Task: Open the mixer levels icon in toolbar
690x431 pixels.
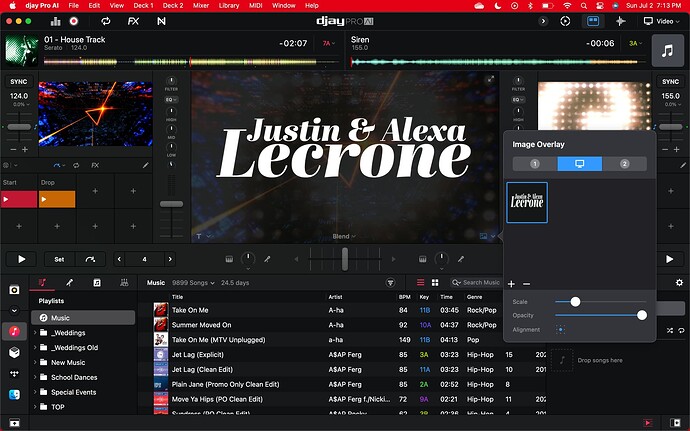Action: [55, 21]
